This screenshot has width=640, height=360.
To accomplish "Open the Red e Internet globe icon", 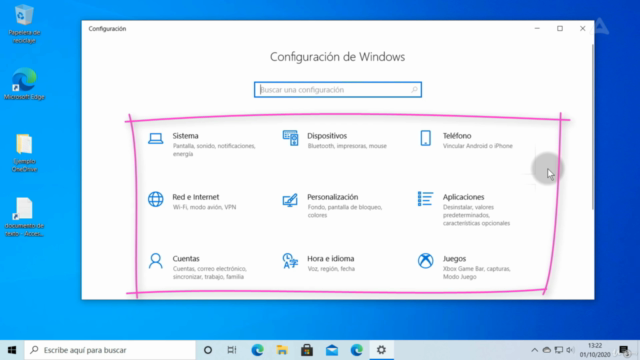I will pyautogui.click(x=156, y=199).
